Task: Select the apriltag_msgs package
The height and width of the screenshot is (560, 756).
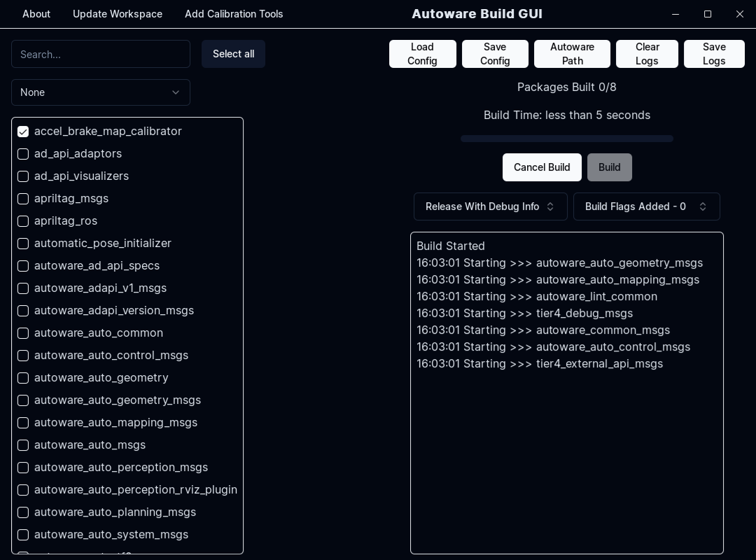Action: pos(23,199)
